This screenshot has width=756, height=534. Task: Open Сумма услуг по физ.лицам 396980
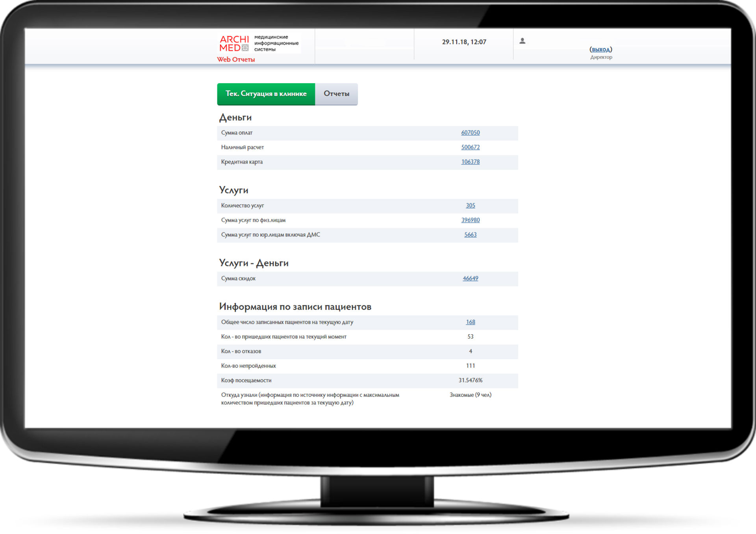point(470,220)
